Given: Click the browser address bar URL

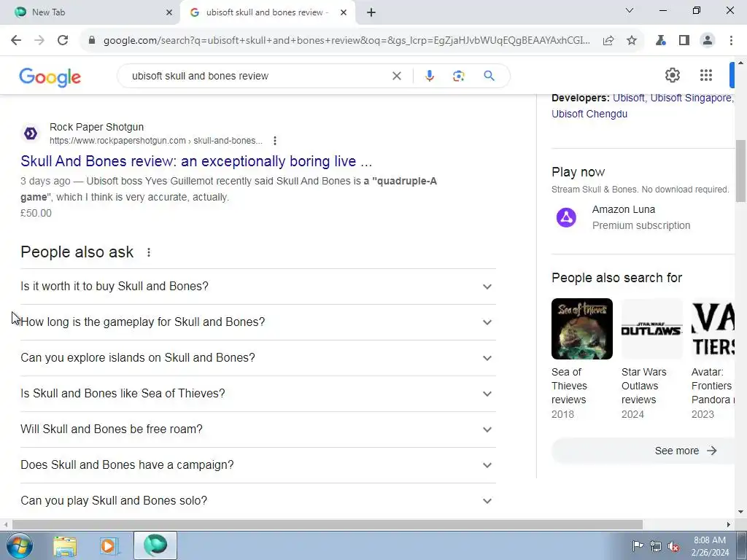Looking at the screenshot, I should pos(347,41).
